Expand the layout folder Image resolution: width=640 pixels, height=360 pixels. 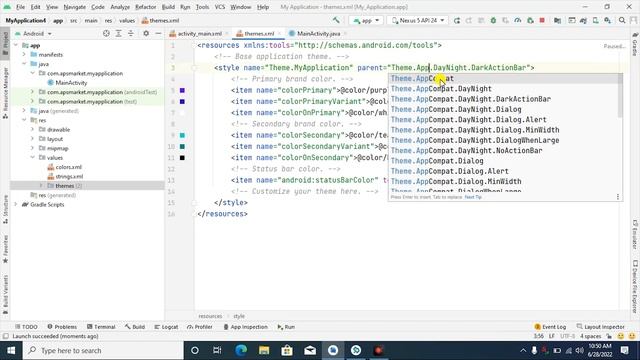point(33,139)
